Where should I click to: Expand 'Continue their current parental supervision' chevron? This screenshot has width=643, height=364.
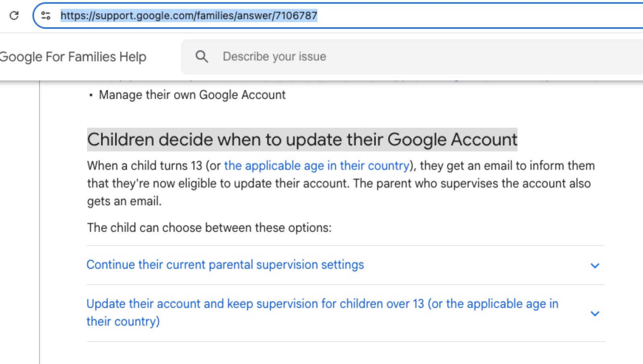(x=595, y=266)
